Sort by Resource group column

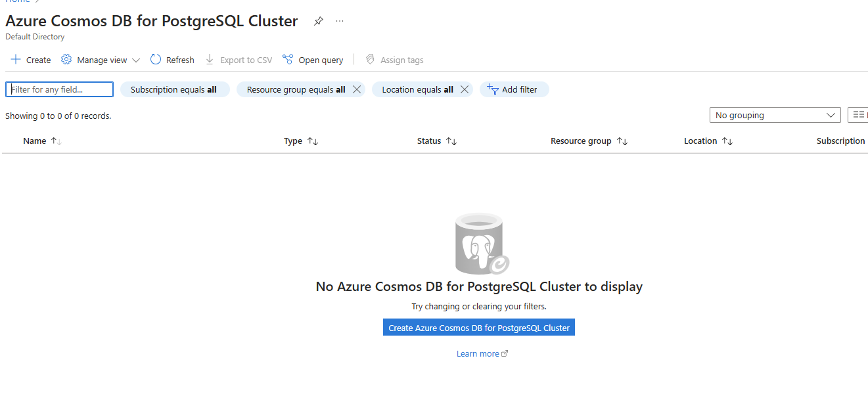point(622,141)
